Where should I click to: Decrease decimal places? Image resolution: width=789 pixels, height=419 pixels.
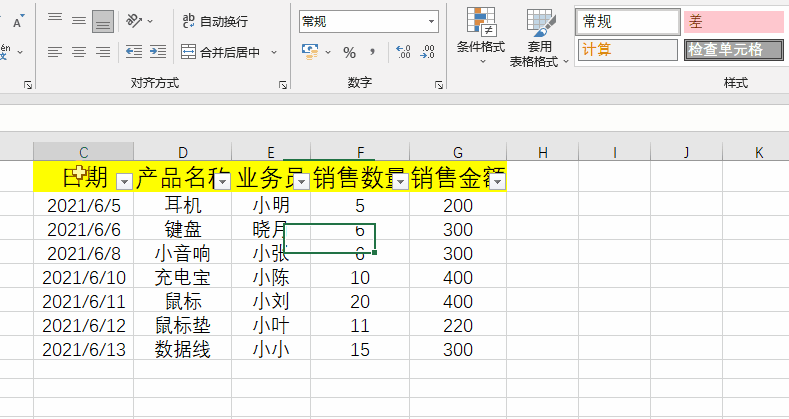point(427,52)
